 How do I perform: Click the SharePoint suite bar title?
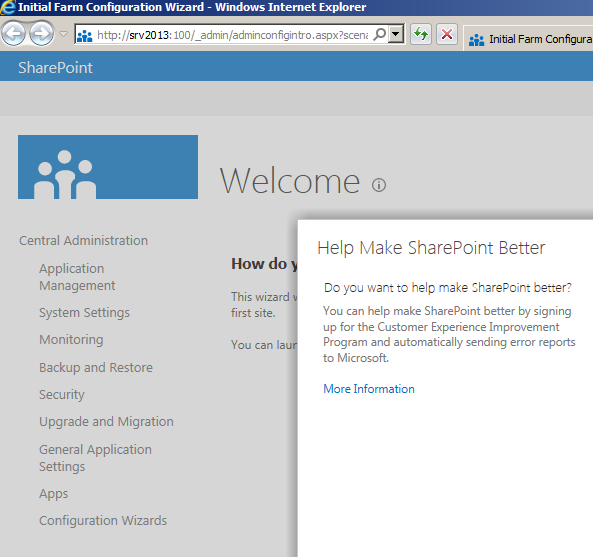(55, 68)
